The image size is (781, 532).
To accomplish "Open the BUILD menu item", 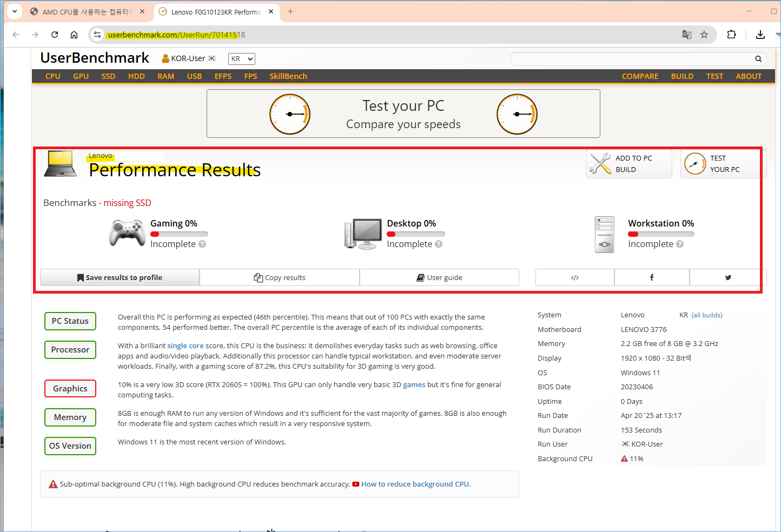I will [x=682, y=76].
